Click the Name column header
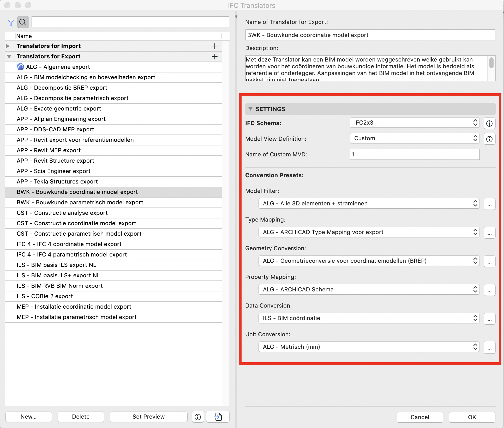Screen dimensions: 504x428 click(x=113, y=36)
